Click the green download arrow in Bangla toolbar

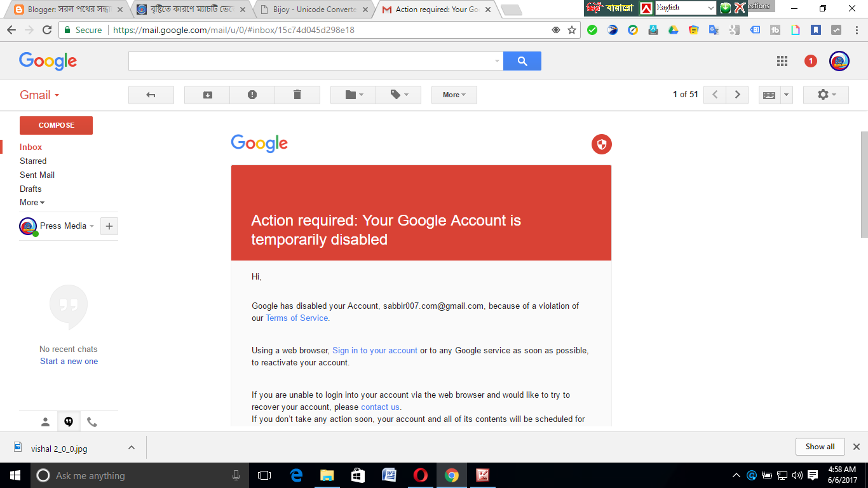725,8
